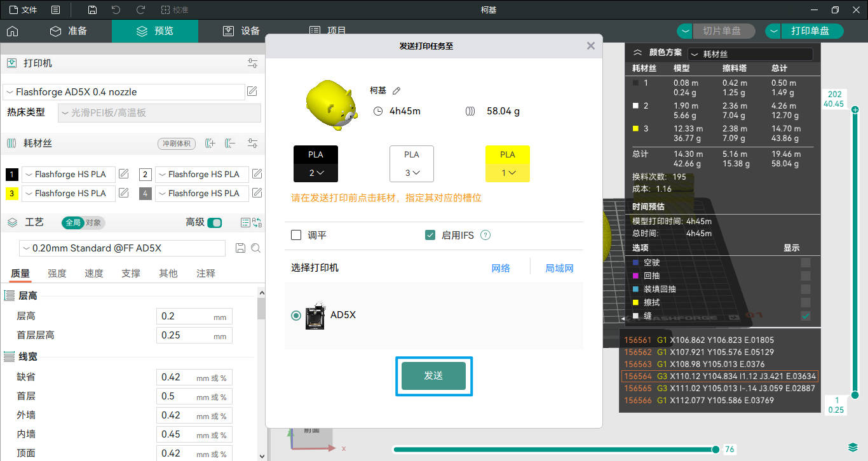Toggle 擦拭 wipe display checkbox
This screenshot has height=461, width=868.
tap(806, 302)
